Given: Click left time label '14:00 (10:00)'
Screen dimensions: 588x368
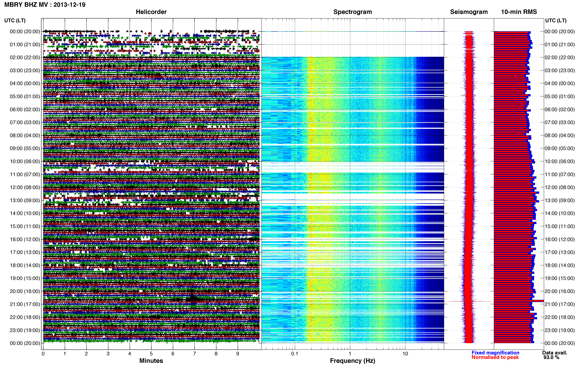Looking at the screenshot, I should pos(25,213).
